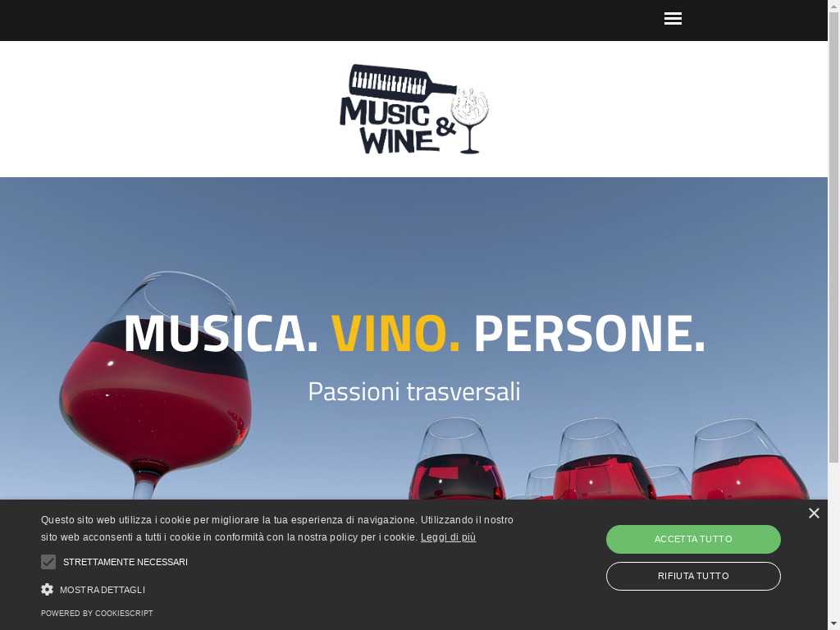The image size is (840, 630).
Task: Click the yellow VINO. word
Action: point(395,334)
